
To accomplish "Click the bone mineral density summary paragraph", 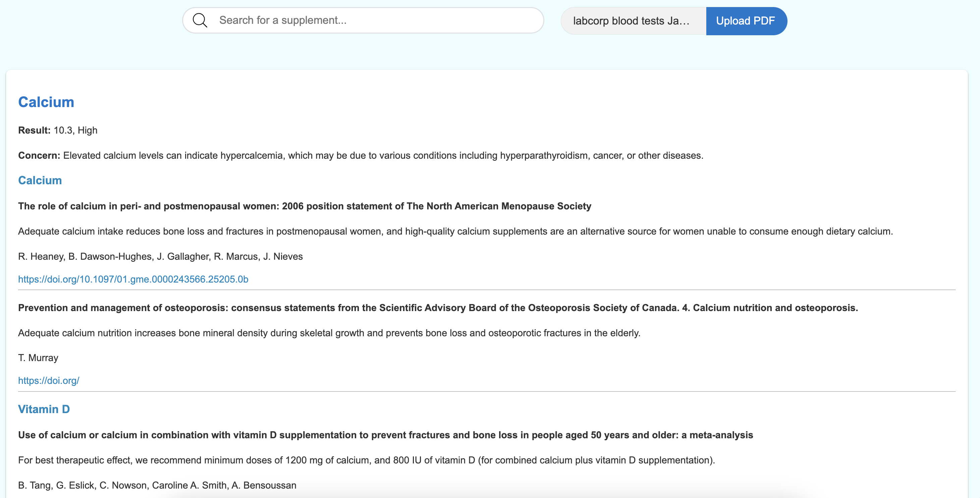I will pyautogui.click(x=329, y=333).
